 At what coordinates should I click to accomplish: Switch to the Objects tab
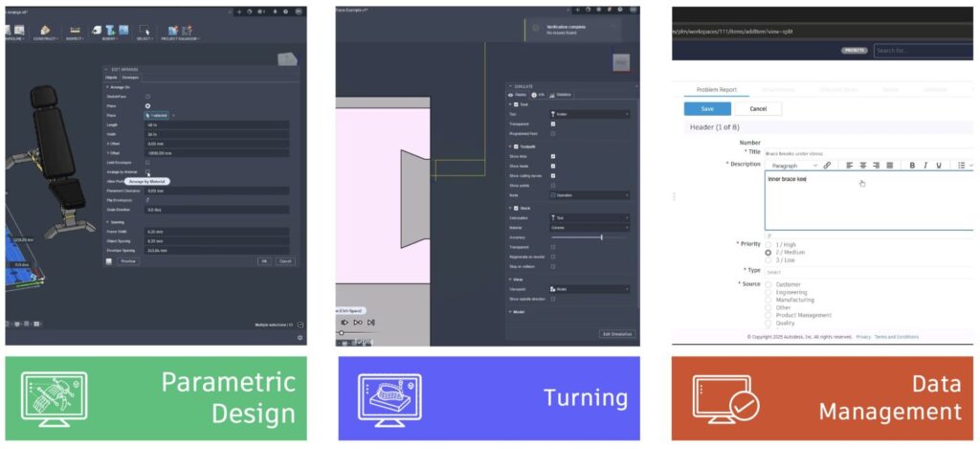coord(112,78)
